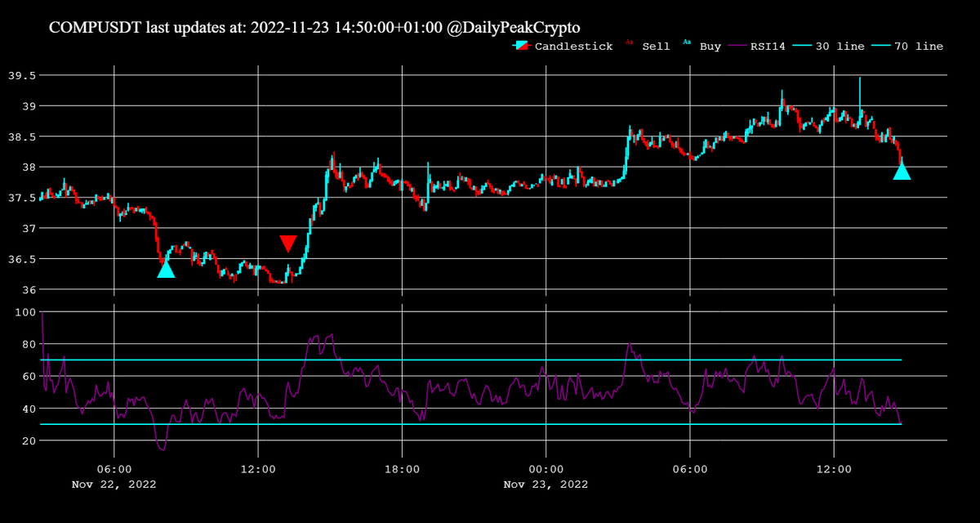Toggle the Buy legend entry
The image size is (980, 523).
[x=702, y=46]
